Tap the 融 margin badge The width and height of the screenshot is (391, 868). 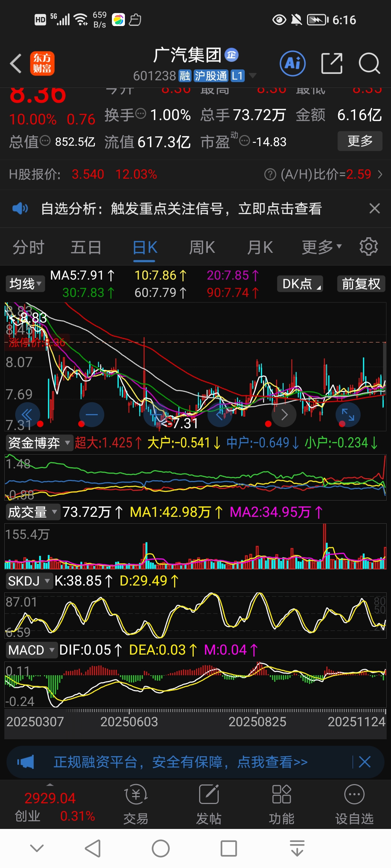(185, 76)
